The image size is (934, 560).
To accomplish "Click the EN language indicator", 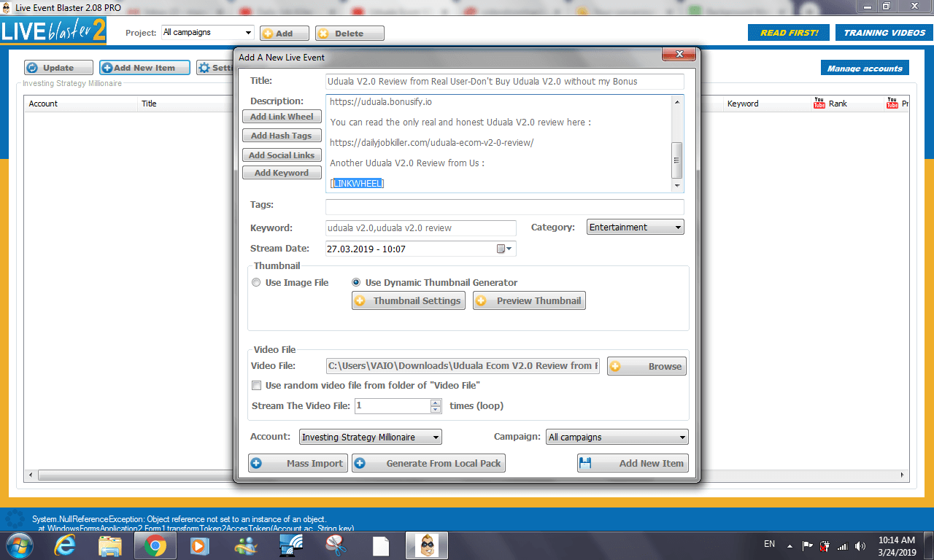I will pyautogui.click(x=769, y=544).
